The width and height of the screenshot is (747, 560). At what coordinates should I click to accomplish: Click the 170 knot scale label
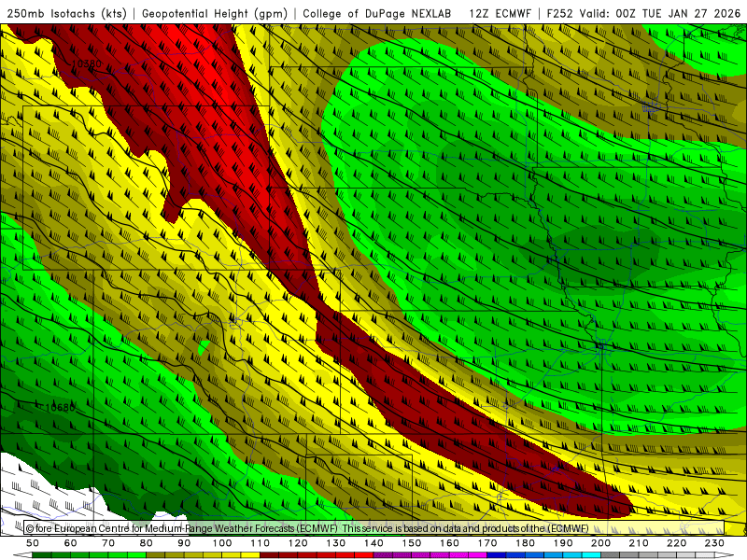point(487,543)
